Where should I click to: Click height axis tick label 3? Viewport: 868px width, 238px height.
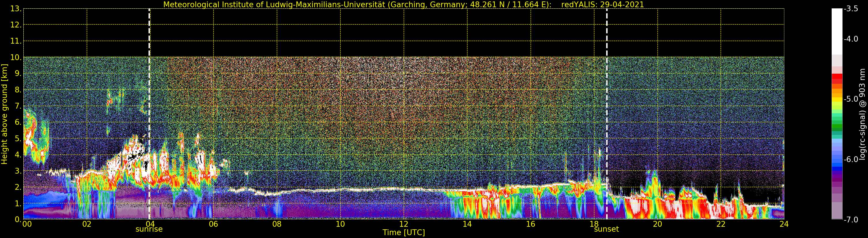click(x=18, y=171)
